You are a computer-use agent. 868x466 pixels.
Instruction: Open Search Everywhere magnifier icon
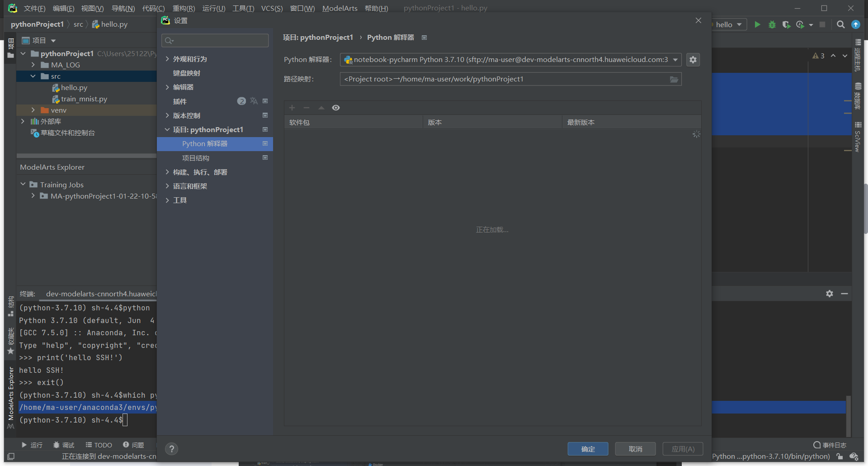[x=841, y=24]
